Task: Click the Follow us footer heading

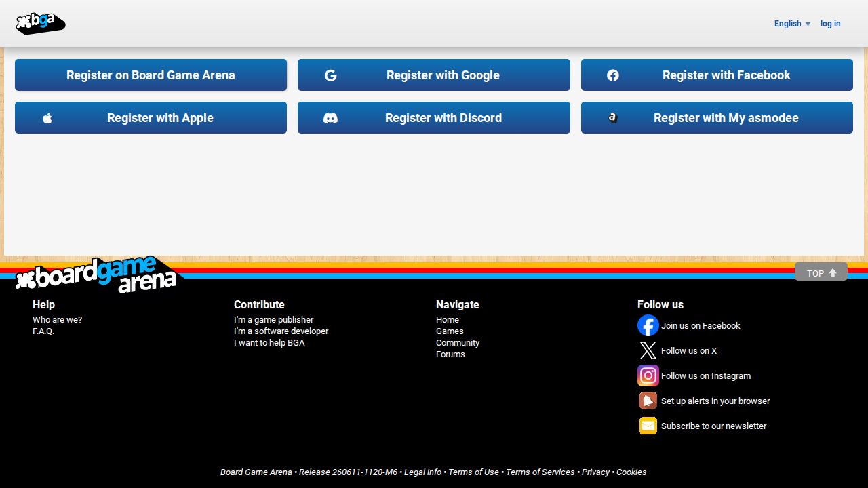Action: click(x=660, y=305)
